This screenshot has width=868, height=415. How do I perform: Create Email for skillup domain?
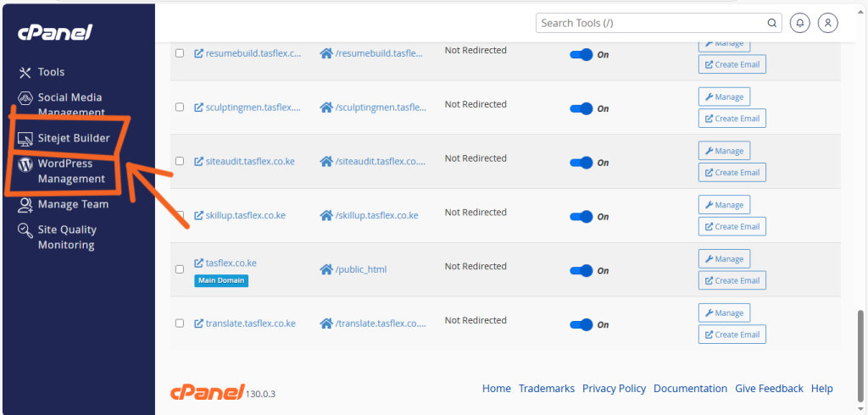(x=732, y=226)
